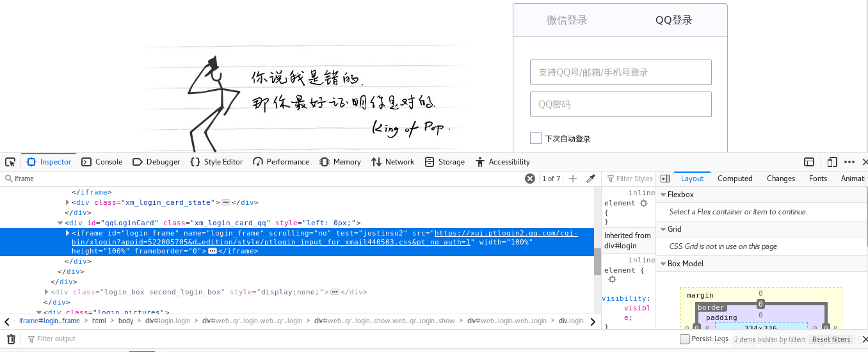The height and width of the screenshot is (352, 868).
Task: Click the 'Inherited from div#login' header
Action: coord(627,241)
